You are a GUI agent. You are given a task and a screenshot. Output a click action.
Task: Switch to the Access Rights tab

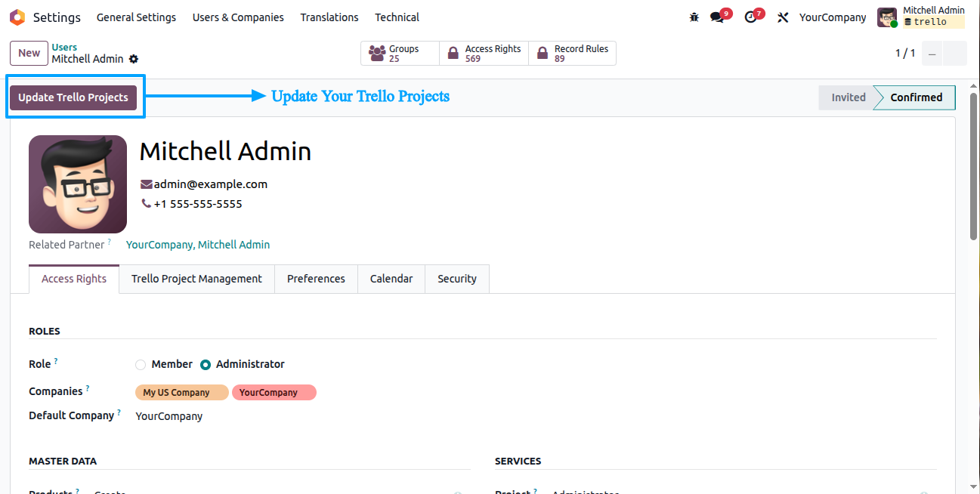tap(74, 279)
